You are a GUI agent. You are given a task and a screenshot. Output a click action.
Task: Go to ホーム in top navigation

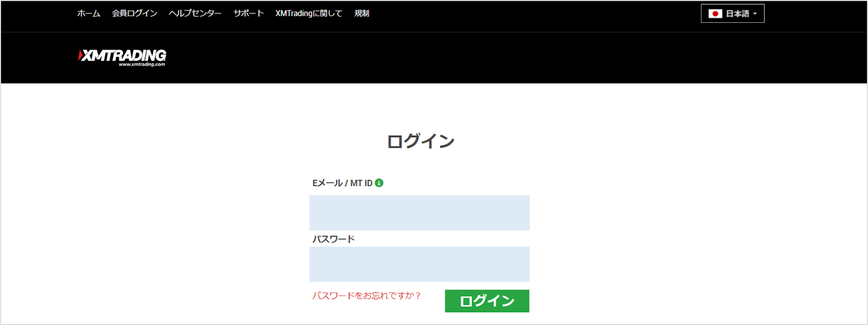(88, 13)
